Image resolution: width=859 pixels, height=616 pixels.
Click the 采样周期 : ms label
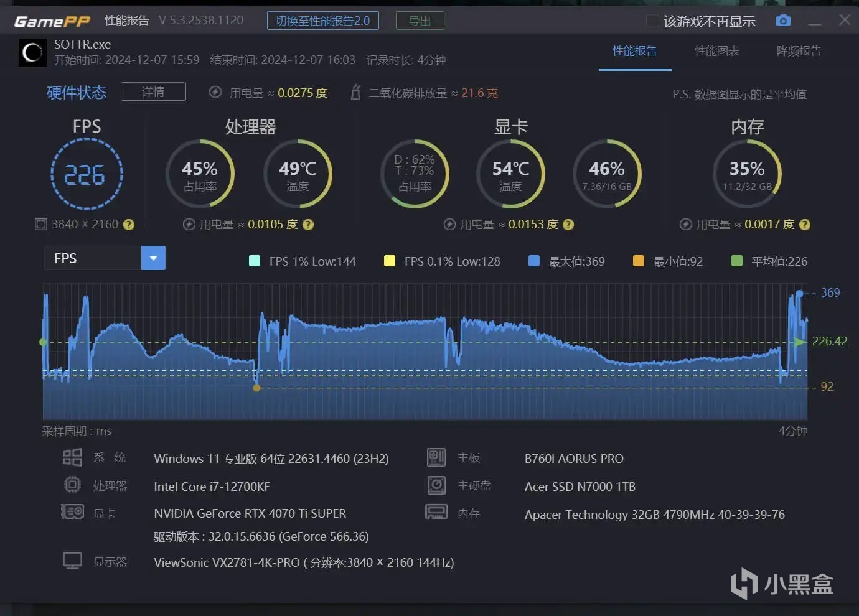tap(77, 431)
